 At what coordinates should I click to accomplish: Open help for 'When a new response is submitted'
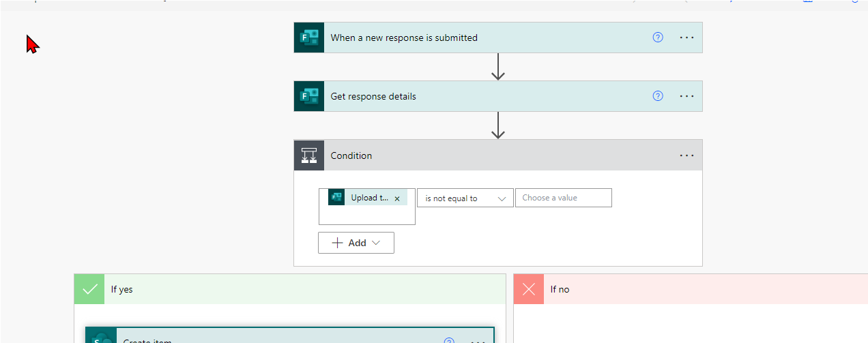click(658, 38)
